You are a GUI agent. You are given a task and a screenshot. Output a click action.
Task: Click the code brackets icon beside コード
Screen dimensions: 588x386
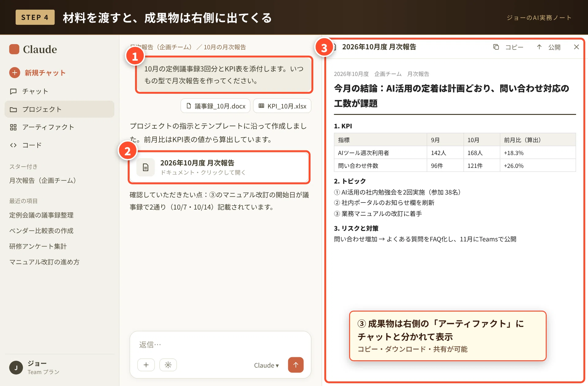click(x=13, y=145)
